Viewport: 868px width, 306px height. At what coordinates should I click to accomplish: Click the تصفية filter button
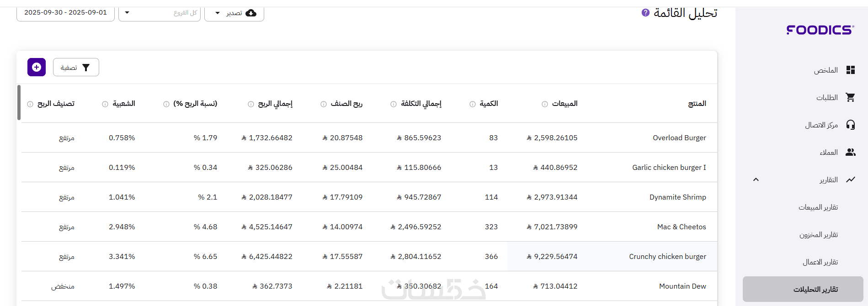point(76,67)
